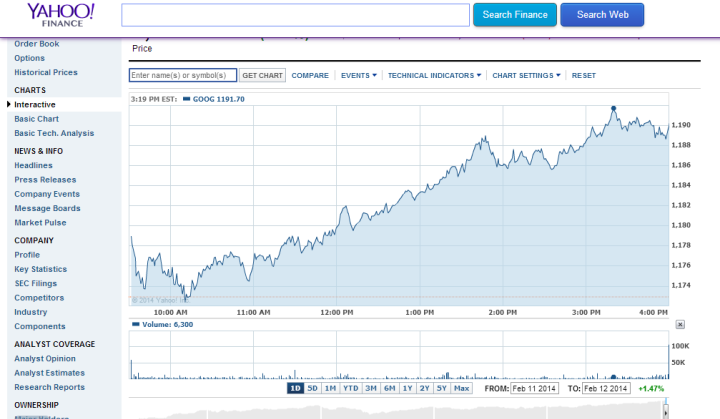Focus the Yahoo search input field

coord(295,15)
